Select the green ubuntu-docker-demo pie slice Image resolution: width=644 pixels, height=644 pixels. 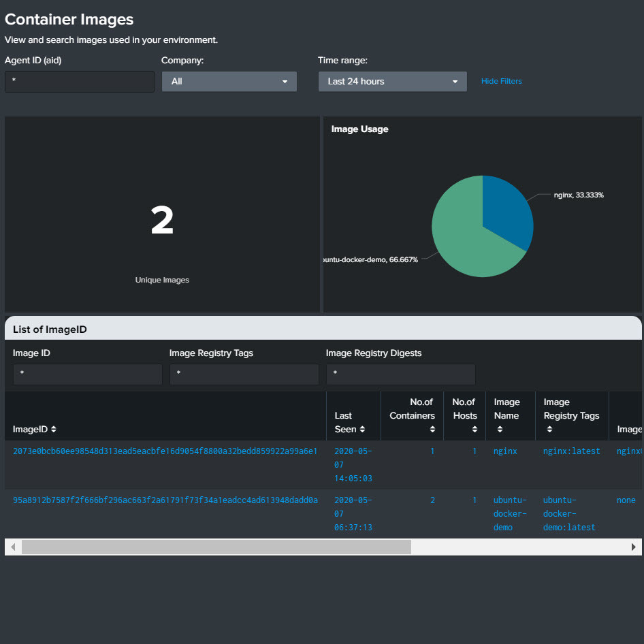(x=463, y=238)
